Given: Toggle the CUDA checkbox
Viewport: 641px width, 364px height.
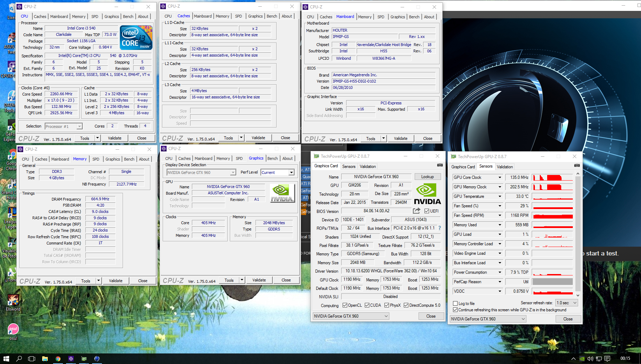Looking at the screenshot, I should pos(367,305).
